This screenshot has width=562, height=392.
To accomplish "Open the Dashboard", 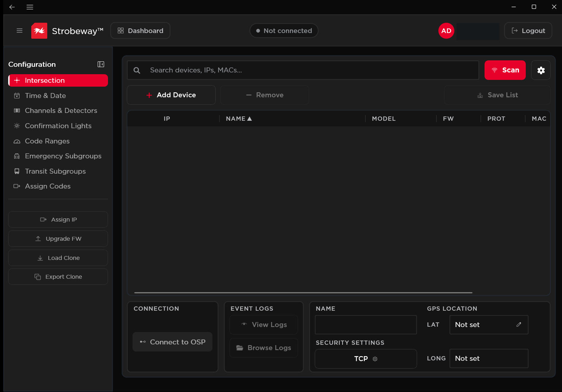I will pos(140,31).
